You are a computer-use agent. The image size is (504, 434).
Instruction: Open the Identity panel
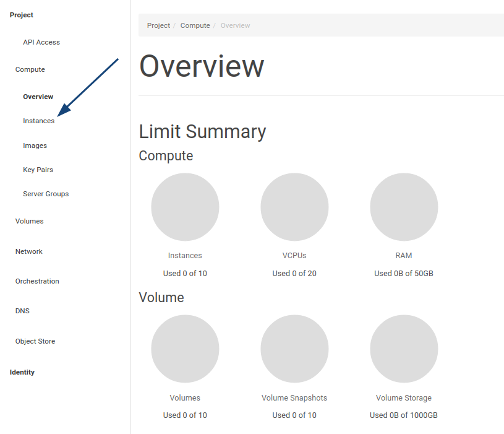[22, 372]
